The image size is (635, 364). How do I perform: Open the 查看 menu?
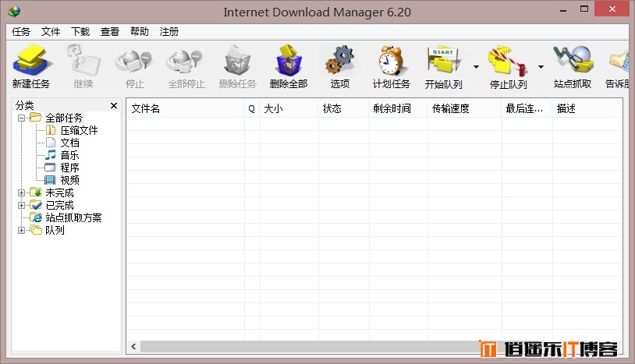pyautogui.click(x=110, y=31)
